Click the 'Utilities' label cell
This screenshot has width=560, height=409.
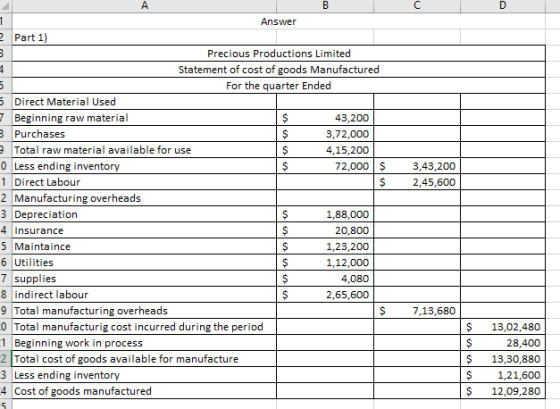click(144, 263)
